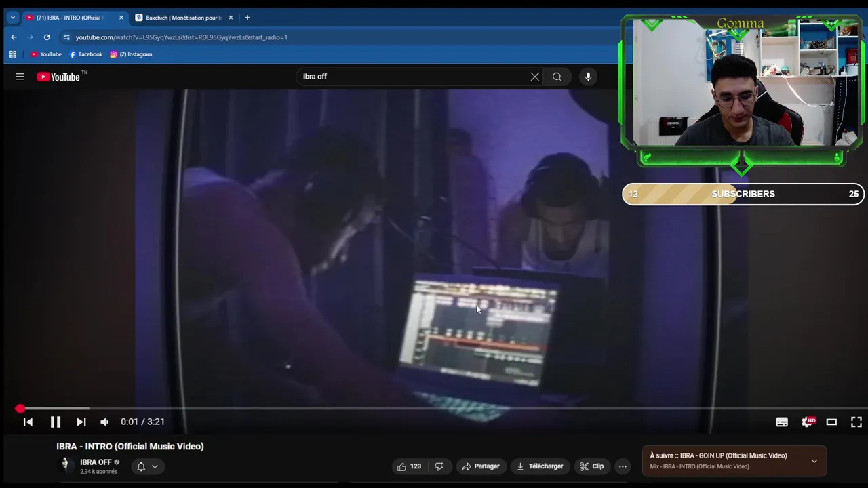Open the Facebook bookmark

coord(86,54)
